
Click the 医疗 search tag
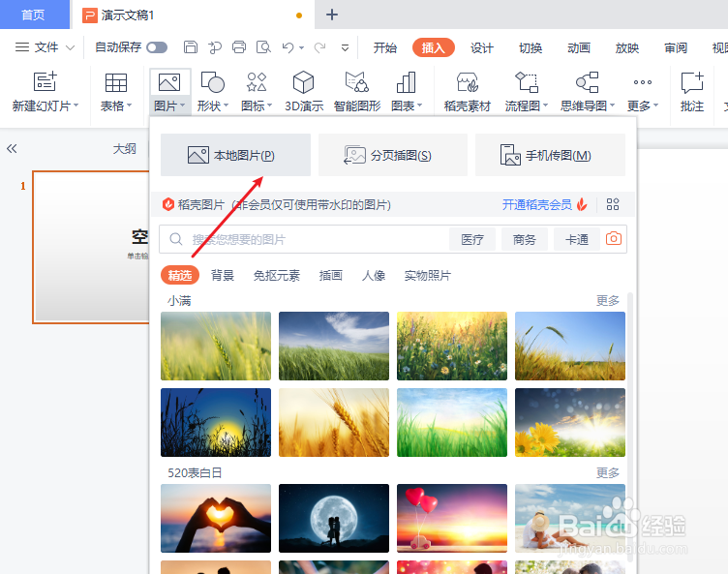click(472, 239)
